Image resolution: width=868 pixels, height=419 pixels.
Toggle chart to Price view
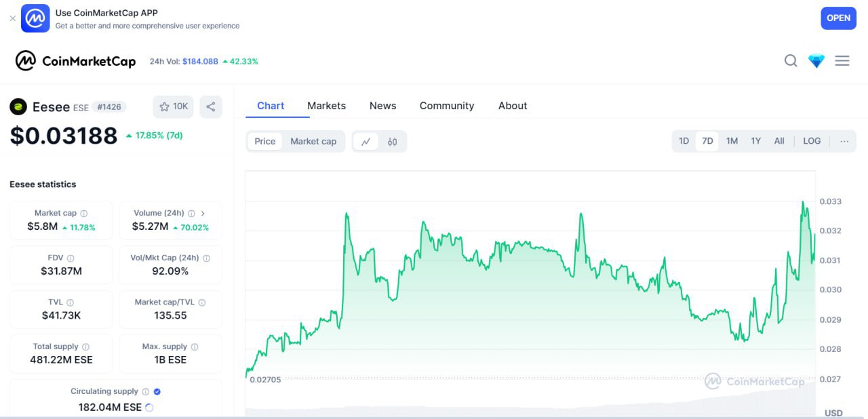[x=264, y=142]
